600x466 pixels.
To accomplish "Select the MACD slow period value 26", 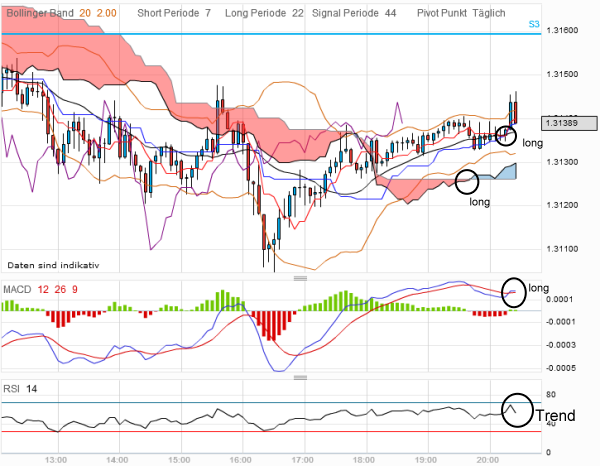I will click(60, 290).
